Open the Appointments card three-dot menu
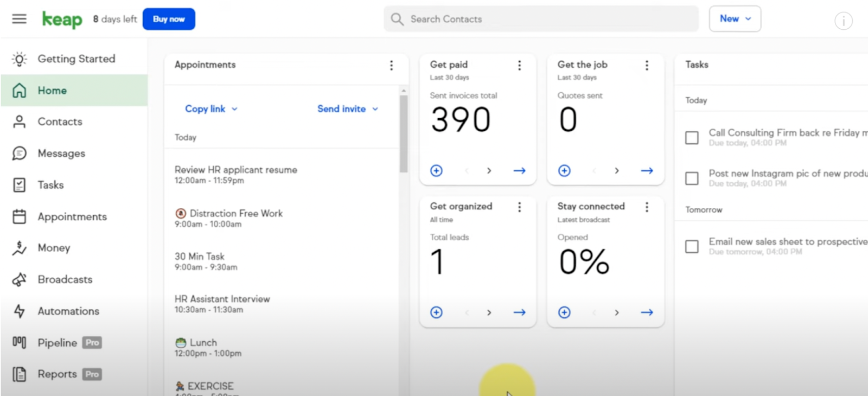868x396 pixels. [391, 66]
